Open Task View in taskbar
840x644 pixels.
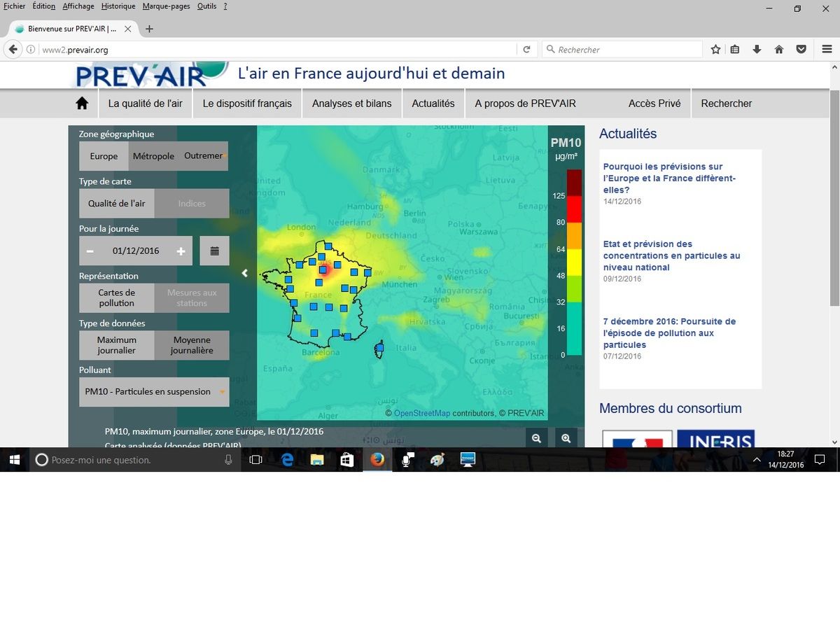(x=255, y=460)
